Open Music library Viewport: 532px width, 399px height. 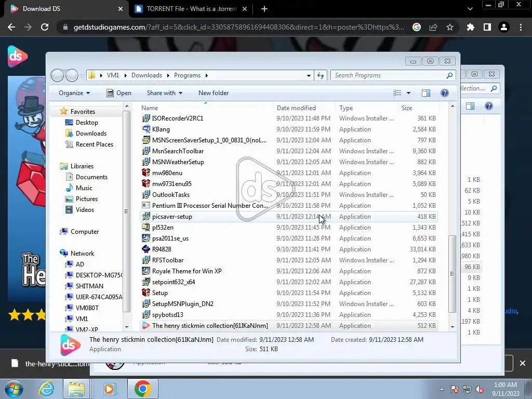coord(84,188)
